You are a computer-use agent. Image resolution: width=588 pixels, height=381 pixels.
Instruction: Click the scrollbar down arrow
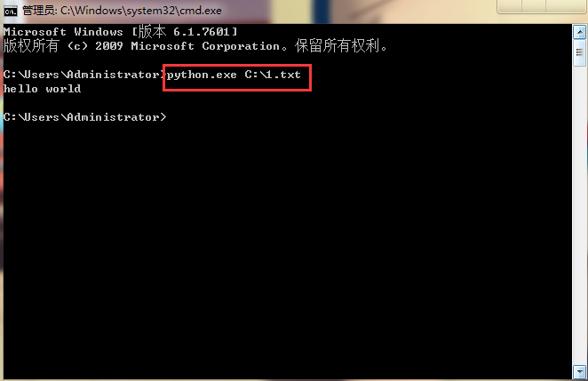click(580, 371)
